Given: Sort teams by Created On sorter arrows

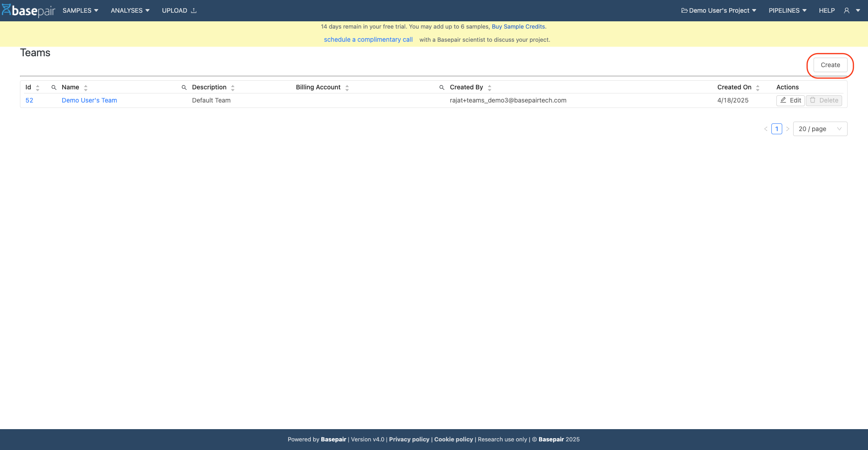Looking at the screenshot, I should pyautogui.click(x=758, y=88).
